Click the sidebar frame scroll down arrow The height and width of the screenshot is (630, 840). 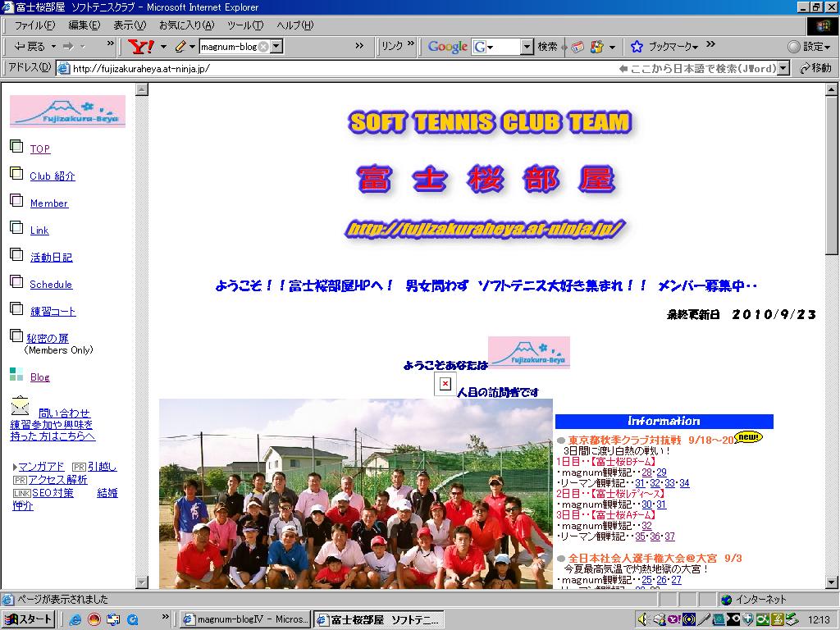[141, 582]
